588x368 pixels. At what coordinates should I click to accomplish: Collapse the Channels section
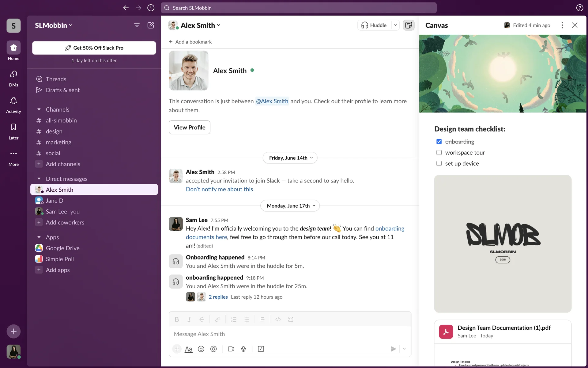(39, 109)
